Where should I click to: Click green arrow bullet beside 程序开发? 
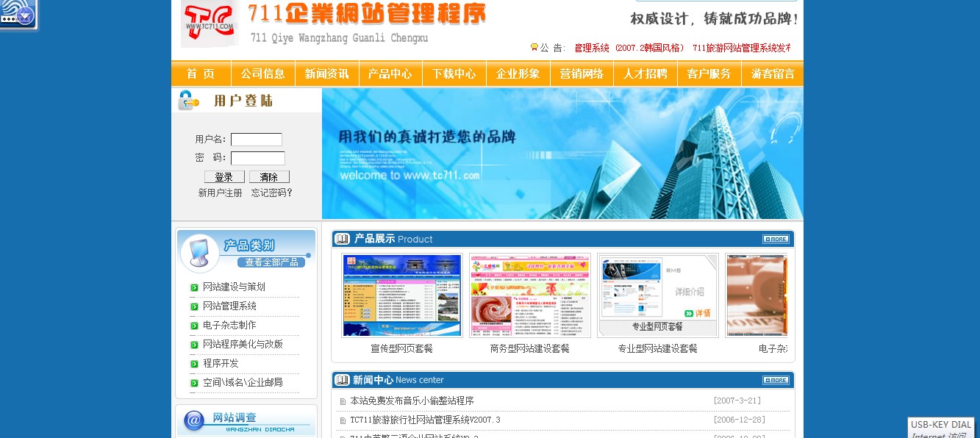(x=194, y=364)
